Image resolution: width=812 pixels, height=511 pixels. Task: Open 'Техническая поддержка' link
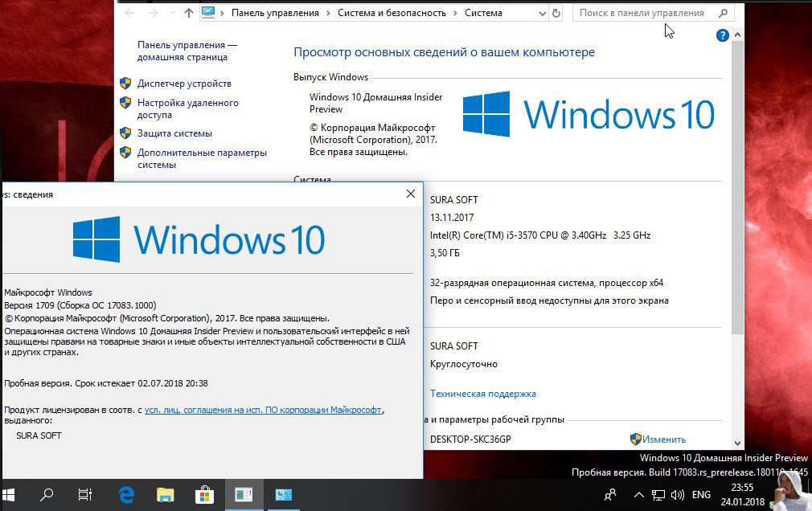coord(482,394)
